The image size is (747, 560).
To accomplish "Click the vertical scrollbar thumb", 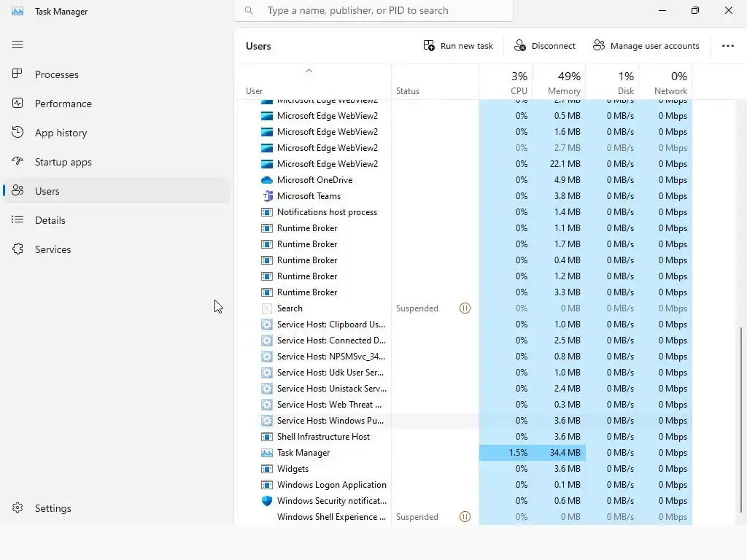I will click(741, 419).
